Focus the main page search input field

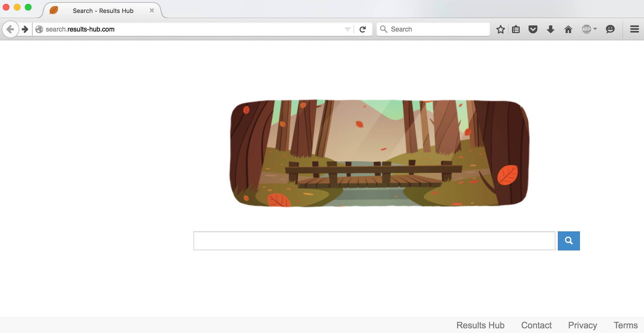[x=374, y=241]
